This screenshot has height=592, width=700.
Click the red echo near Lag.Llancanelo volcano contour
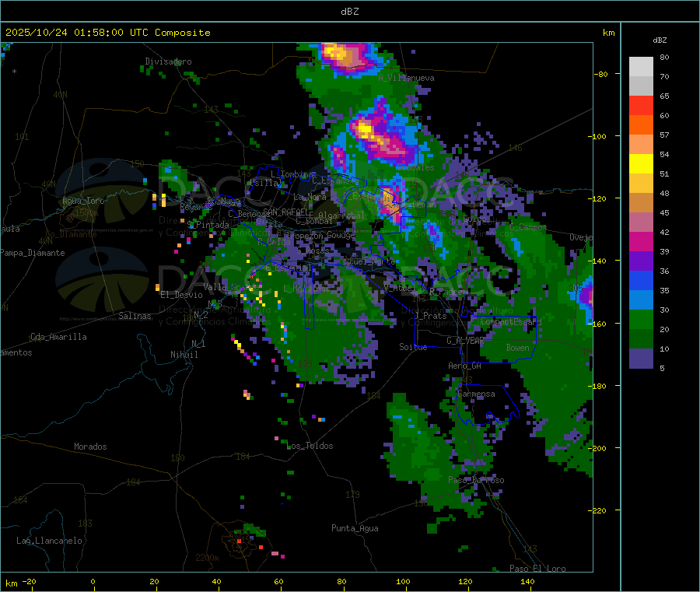coord(240,541)
